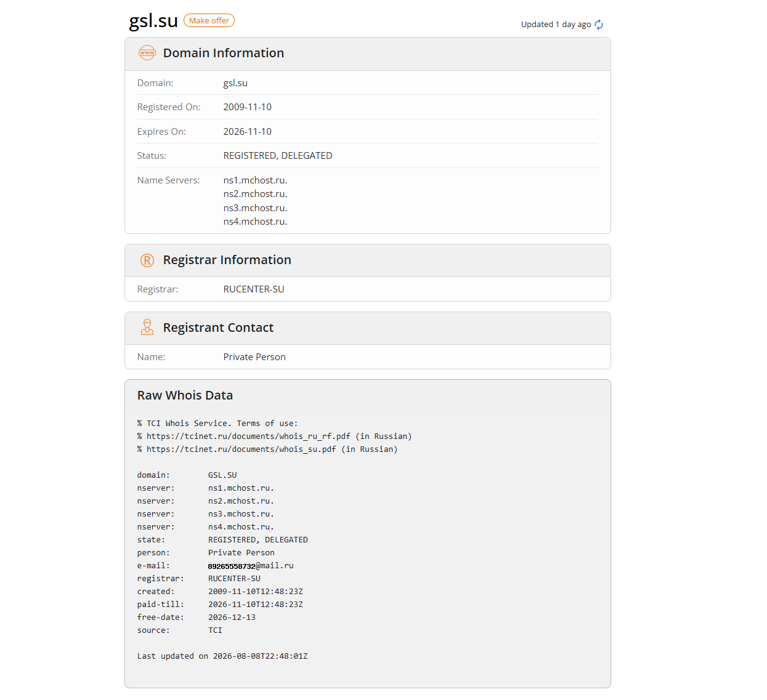The width and height of the screenshot is (767, 700).
Task: Click the RUCENTER-SU registrar value
Action: point(254,289)
